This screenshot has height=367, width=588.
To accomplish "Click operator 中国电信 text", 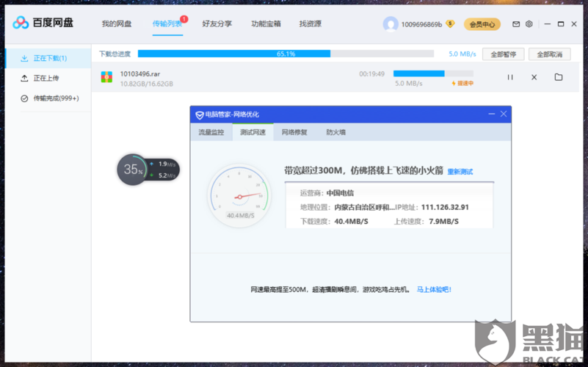I will pyautogui.click(x=340, y=193).
